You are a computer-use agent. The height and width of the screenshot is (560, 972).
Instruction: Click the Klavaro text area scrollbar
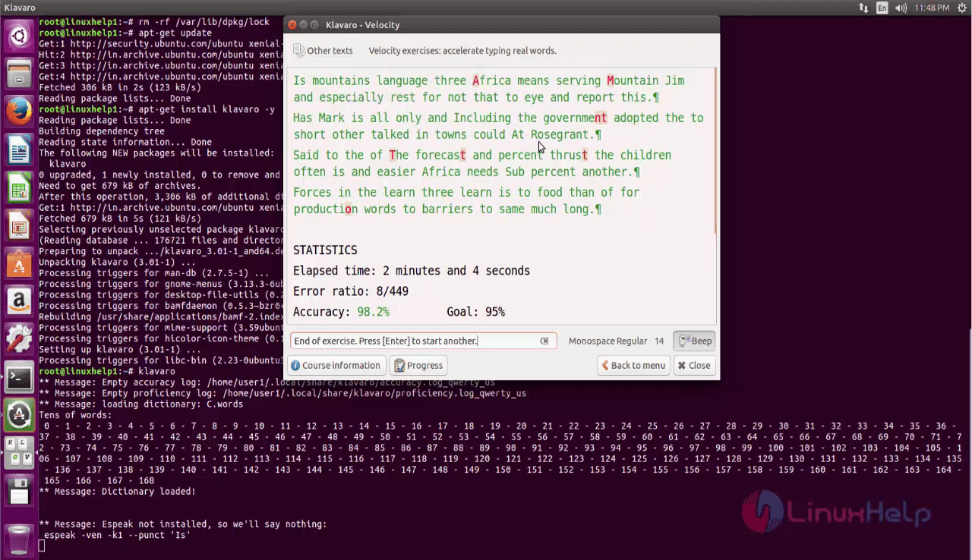click(715, 150)
